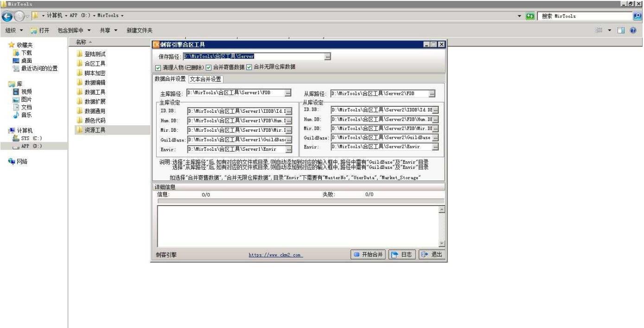This screenshot has height=328, width=644.
Task: Expand the 组织 dropdown menu
Action: click(14, 31)
